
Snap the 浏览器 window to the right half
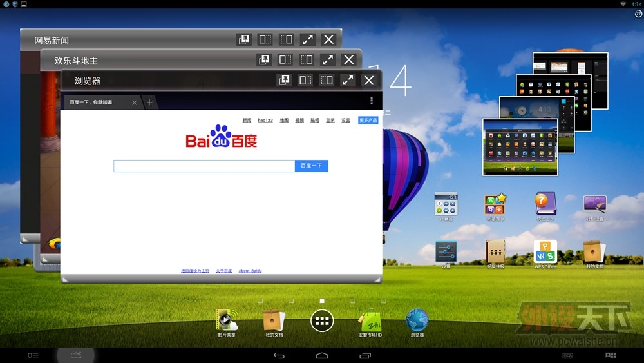(x=327, y=80)
